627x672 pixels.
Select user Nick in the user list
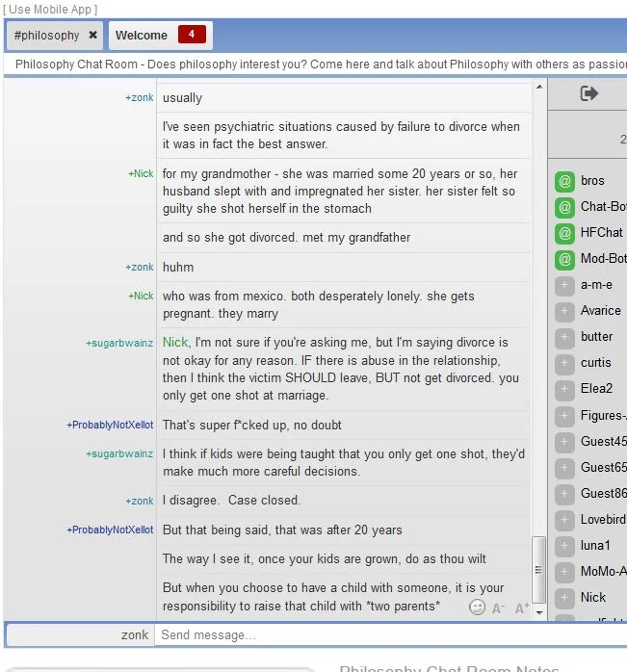[593, 597]
